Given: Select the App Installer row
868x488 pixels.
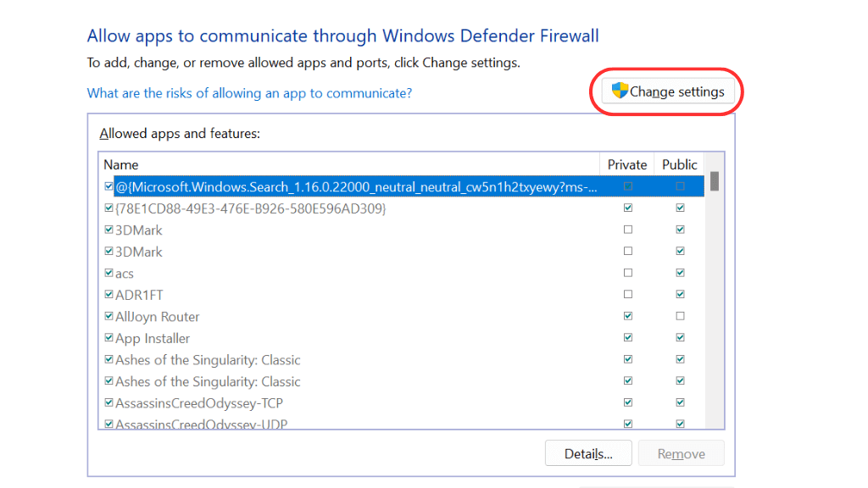Looking at the screenshot, I should [153, 339].
